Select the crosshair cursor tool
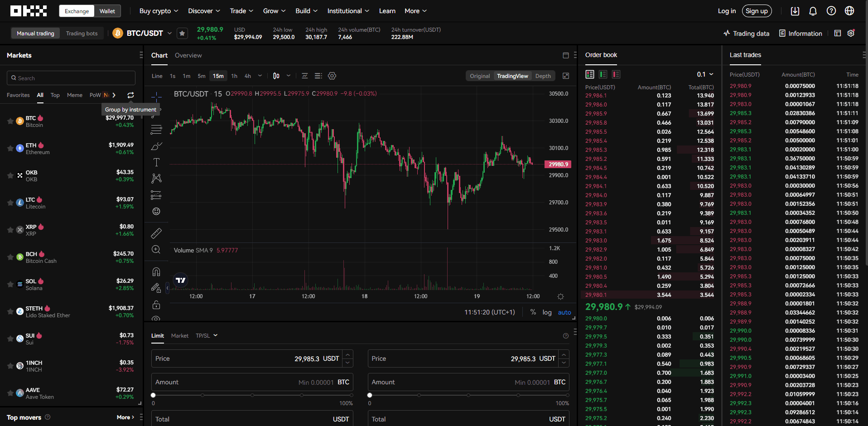Viewport: 868px width, 426px height. [156, 97]
